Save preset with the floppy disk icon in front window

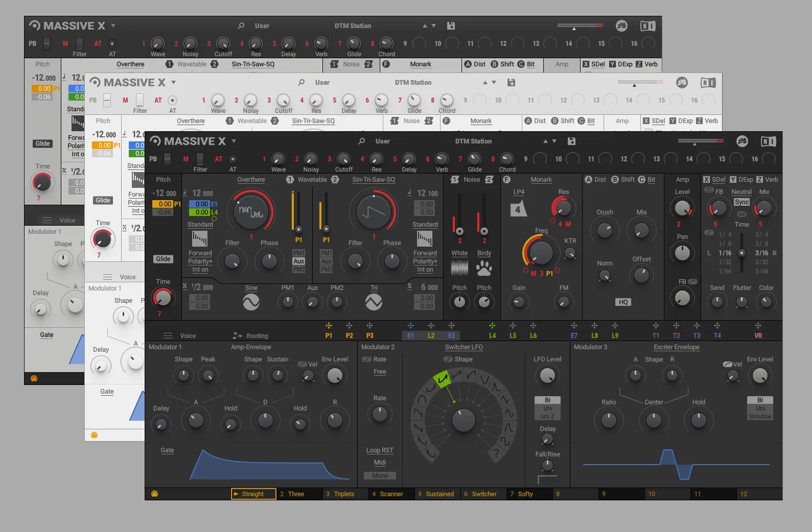point(571,141)
